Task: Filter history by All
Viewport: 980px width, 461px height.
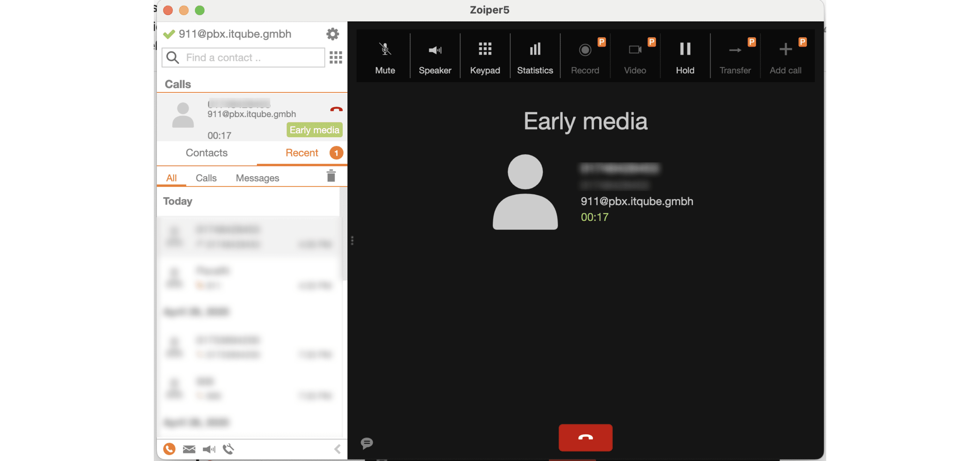Action: [x=171, y=178]
